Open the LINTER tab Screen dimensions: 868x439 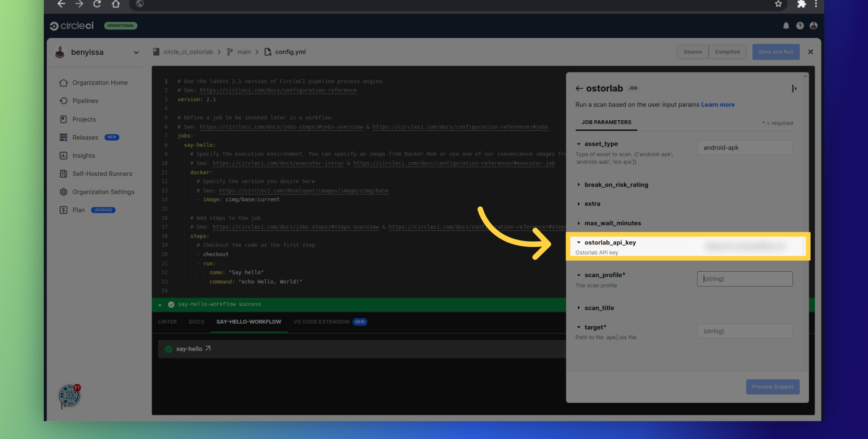point(167,322)
